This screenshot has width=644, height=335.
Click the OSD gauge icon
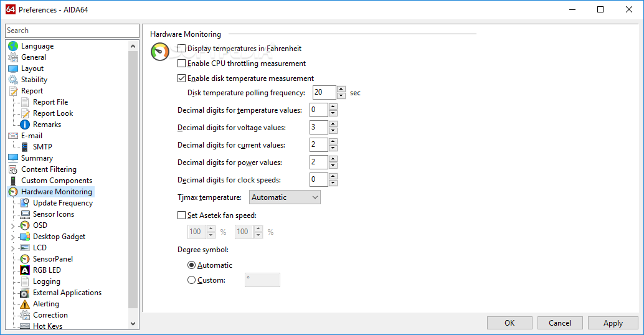click(25, 225)
